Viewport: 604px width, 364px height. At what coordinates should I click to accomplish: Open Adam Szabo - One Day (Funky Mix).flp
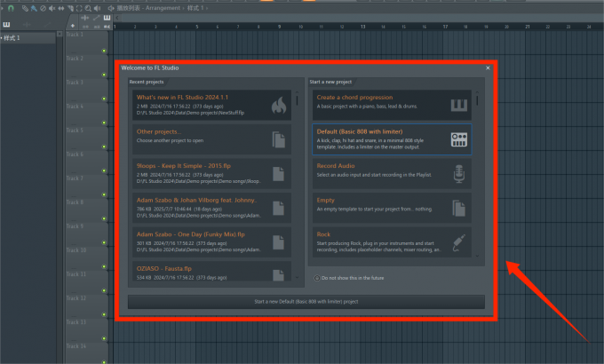click(212, 242)
